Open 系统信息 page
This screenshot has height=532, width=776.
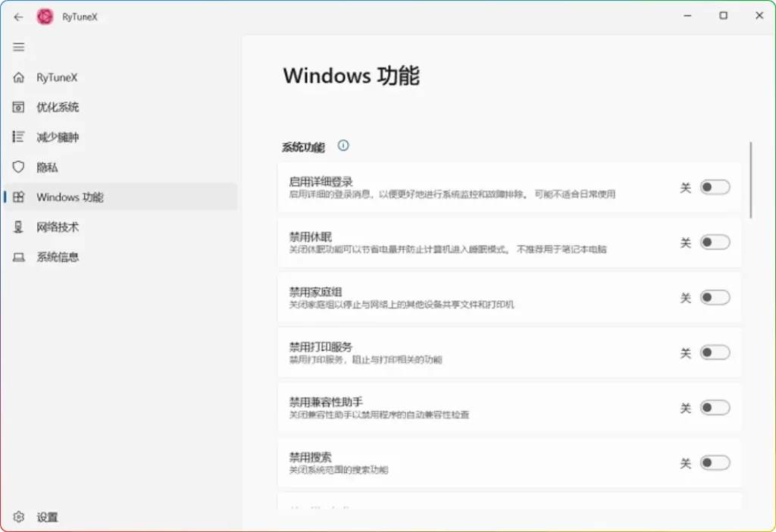pyautogui.click(x=120, y=257)
